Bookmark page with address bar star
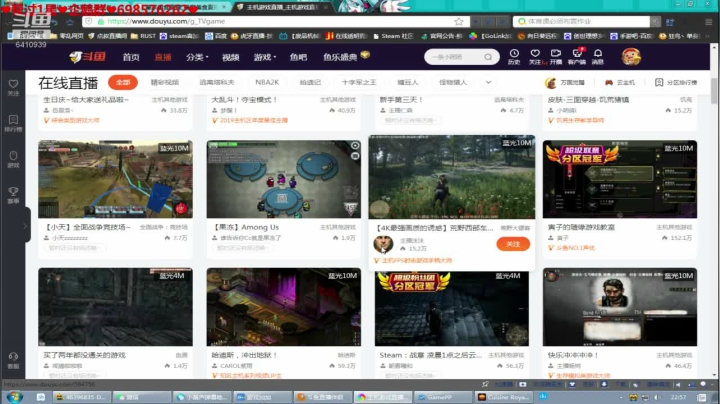The width and height of the screenshot is (720, 404). pyautogui.click(x=458, y=22)
